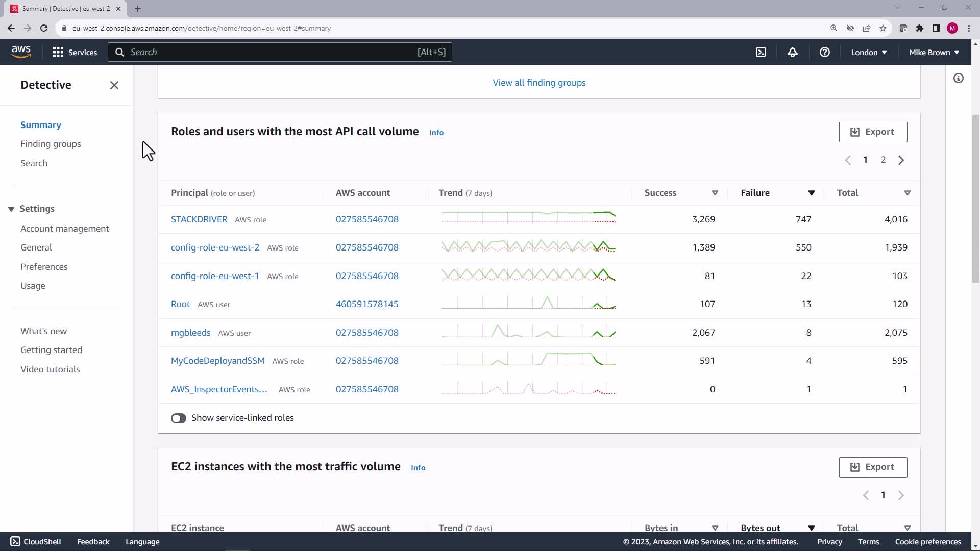
Task: Open the Services grid menu icon
Action: coord(58,52)
